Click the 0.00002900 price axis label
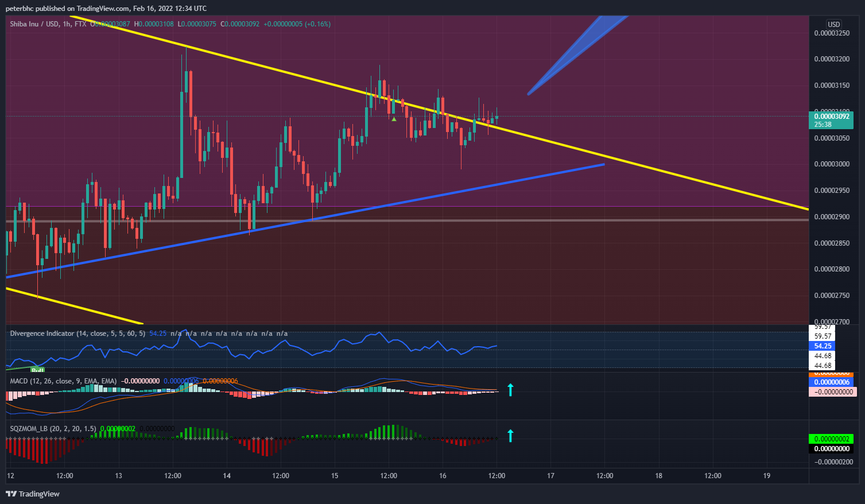The width and height of the screenshot is (865, 504). [x=832, y=217]
